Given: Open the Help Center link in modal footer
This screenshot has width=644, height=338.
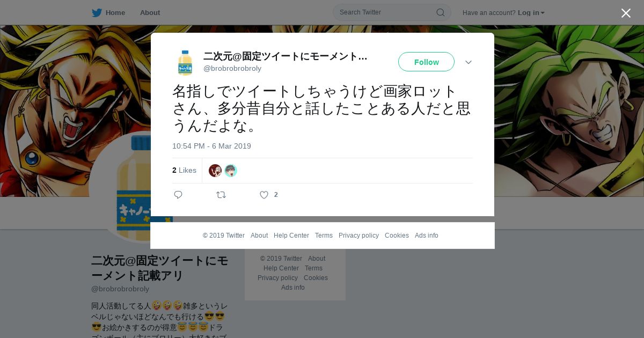Looking at the screenshot, I should click(291, 236).
